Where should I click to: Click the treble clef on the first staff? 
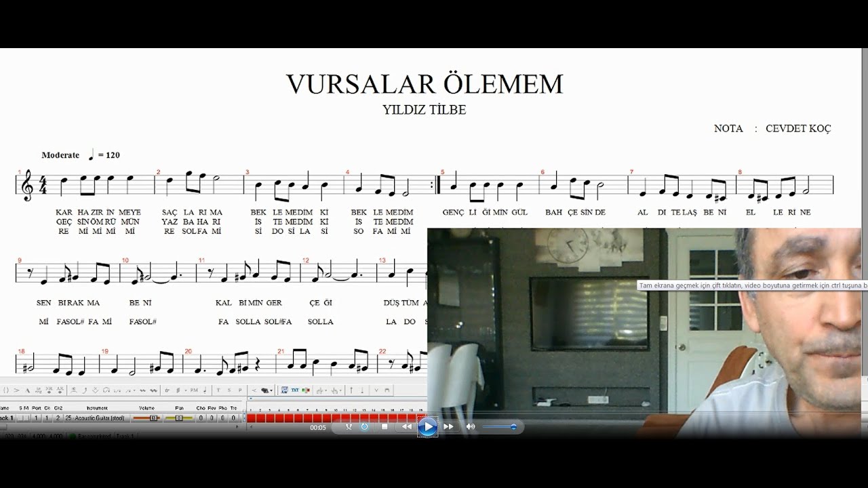[x=26, y=185]
